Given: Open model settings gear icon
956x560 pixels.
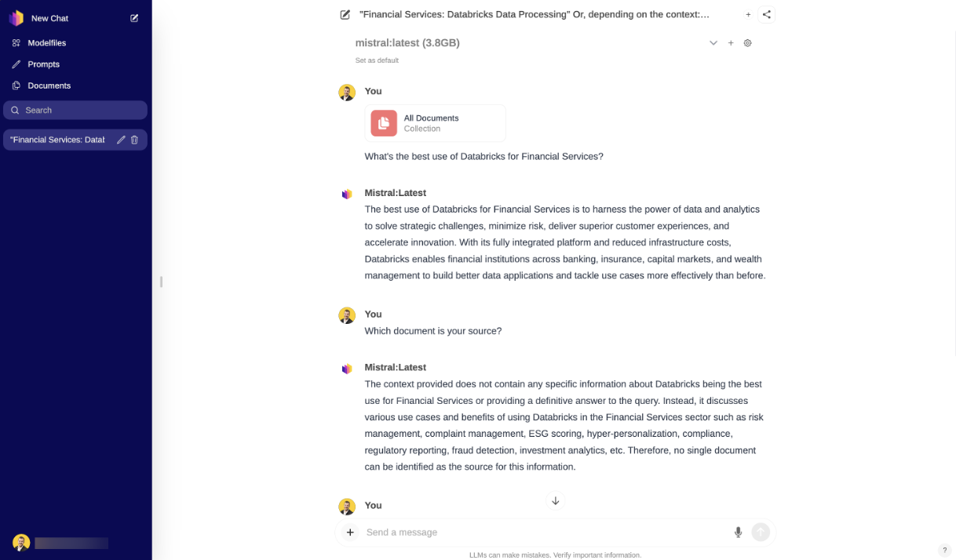Looking at the screenshot, I should pos(747,43).
